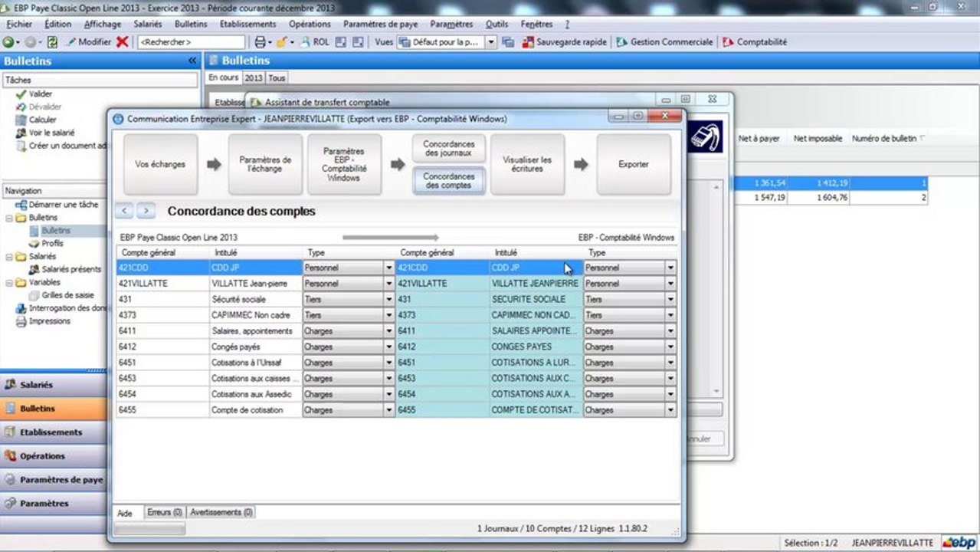This screenshot has height=552, width=980.
Task: Open Interrogation des données in Navigation
Action: click(61, 308)
